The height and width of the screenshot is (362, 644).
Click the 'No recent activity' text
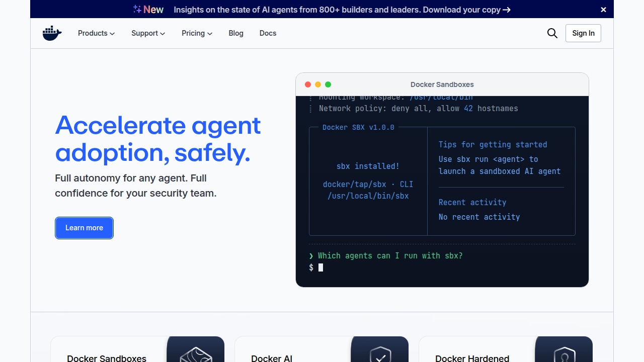pyautogui.click(x=479, y=217)
